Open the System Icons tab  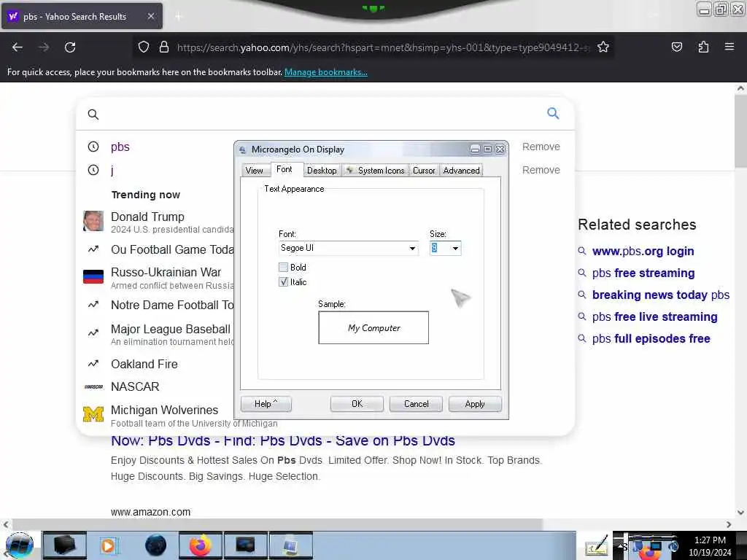(376, 171)
